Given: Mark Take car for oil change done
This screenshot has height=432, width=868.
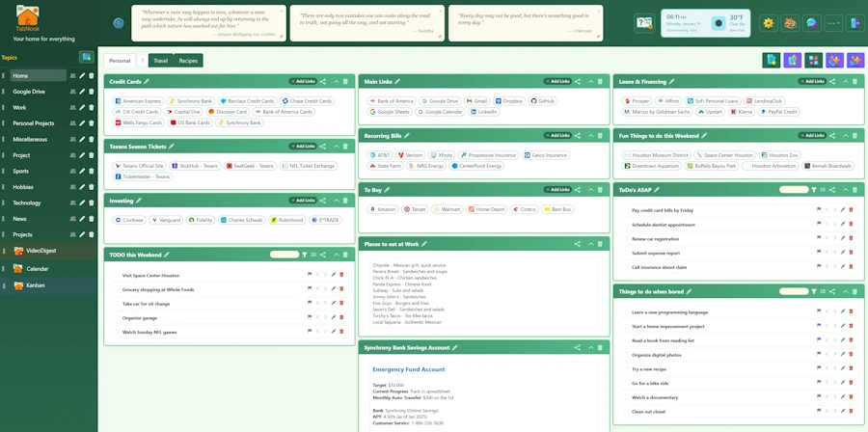Looking at the screenshot, I should click(x=117, y=304).
